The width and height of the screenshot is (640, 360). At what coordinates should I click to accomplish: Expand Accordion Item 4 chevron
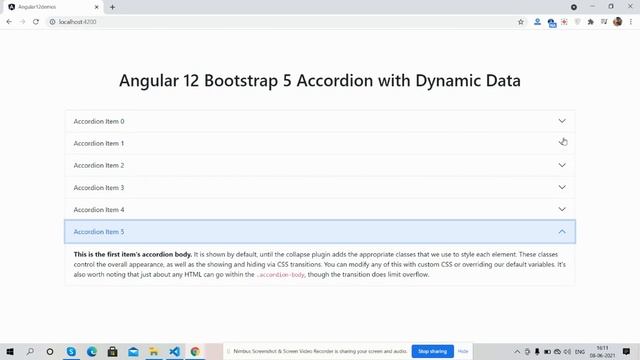click(562, 209)
